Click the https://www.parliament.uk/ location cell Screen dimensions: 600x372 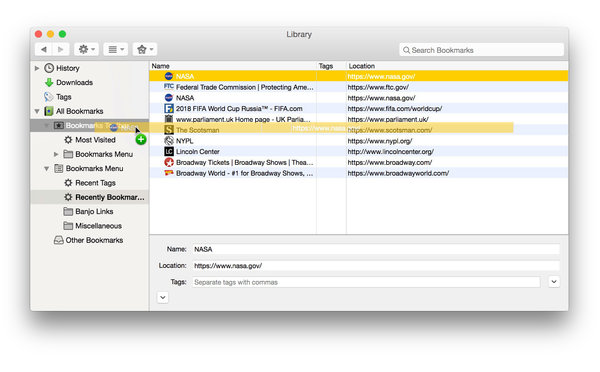click(388, 119)
